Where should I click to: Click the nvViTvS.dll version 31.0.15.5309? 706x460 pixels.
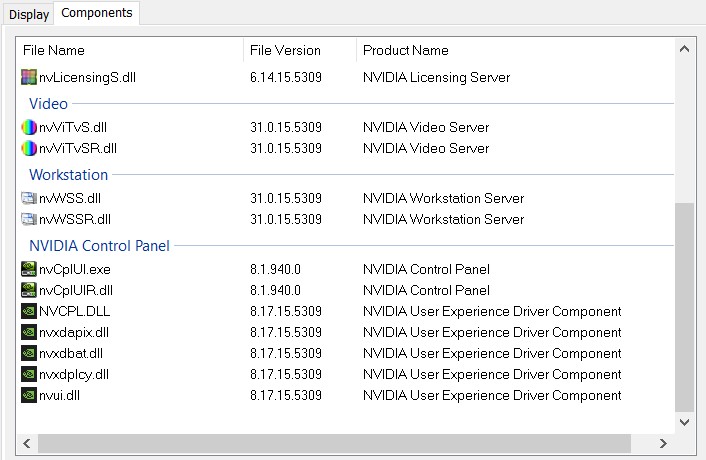(286, 127)
